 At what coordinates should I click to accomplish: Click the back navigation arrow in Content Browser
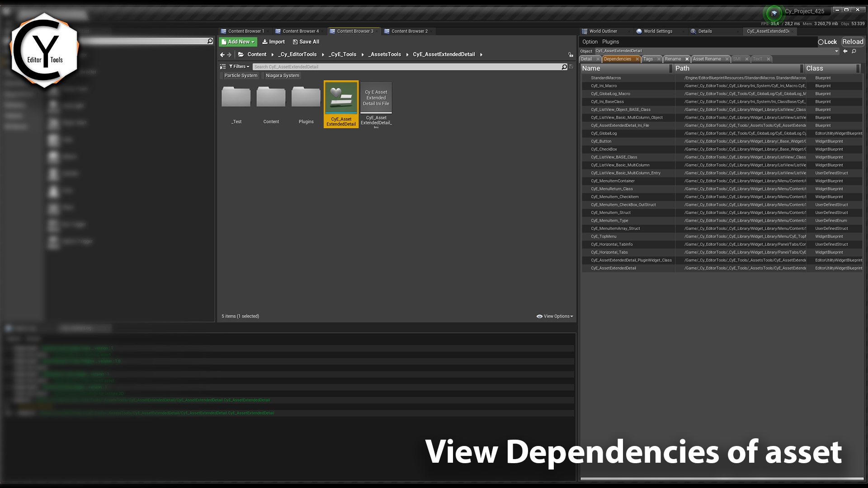coord(222,54)
